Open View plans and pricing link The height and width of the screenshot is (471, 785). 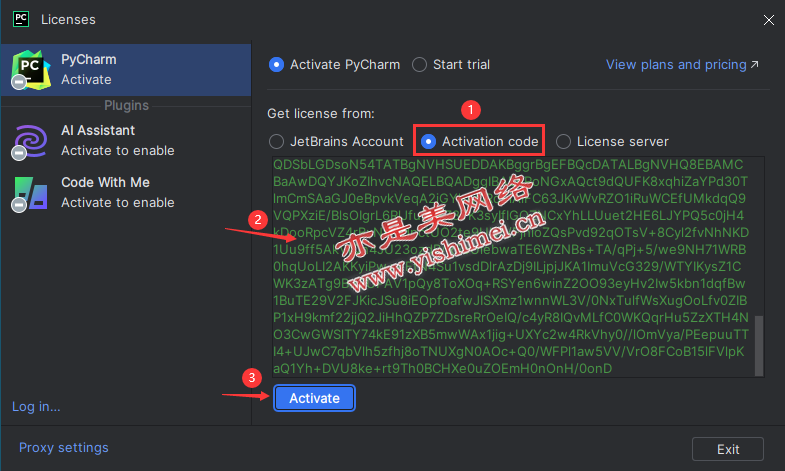click(676, 65)
